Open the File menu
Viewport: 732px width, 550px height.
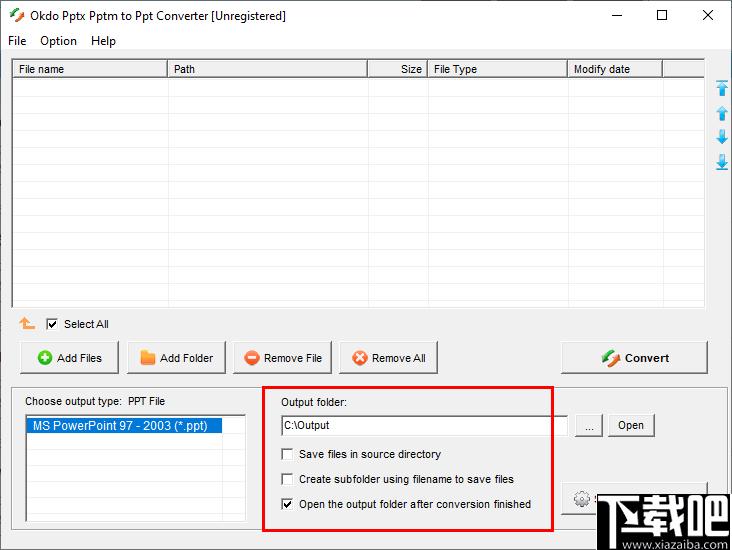click(x=17, y=41)
